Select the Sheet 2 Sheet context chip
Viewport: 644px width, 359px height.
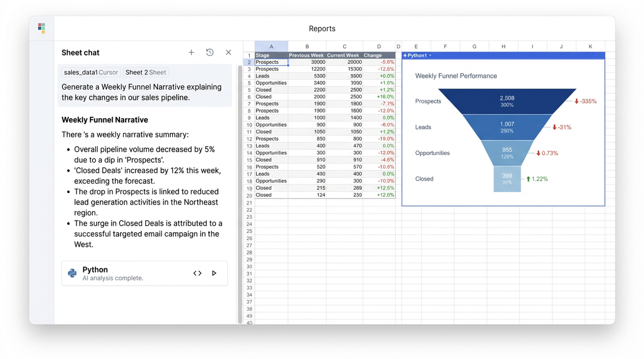click(x=146, y=72)
